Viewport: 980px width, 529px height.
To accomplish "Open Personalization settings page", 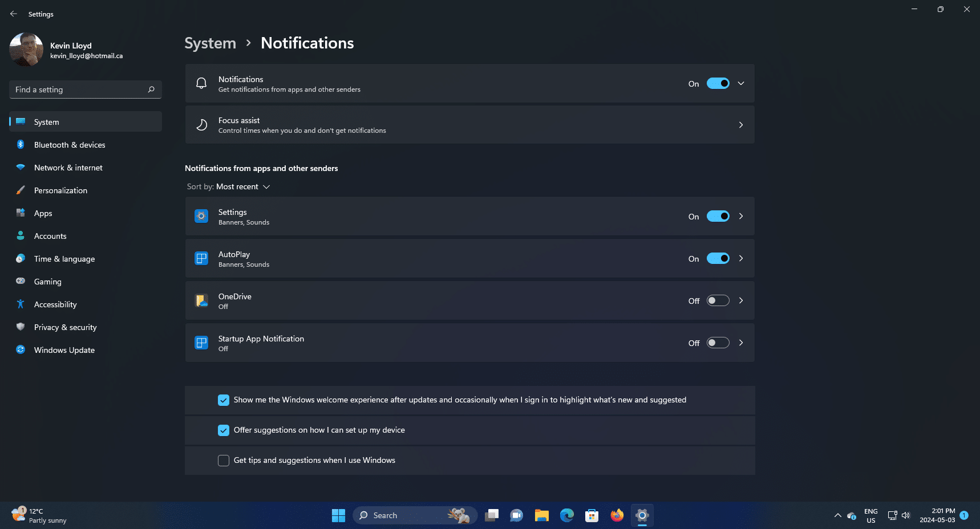I will pyautogui.click(x=86, y=190).
